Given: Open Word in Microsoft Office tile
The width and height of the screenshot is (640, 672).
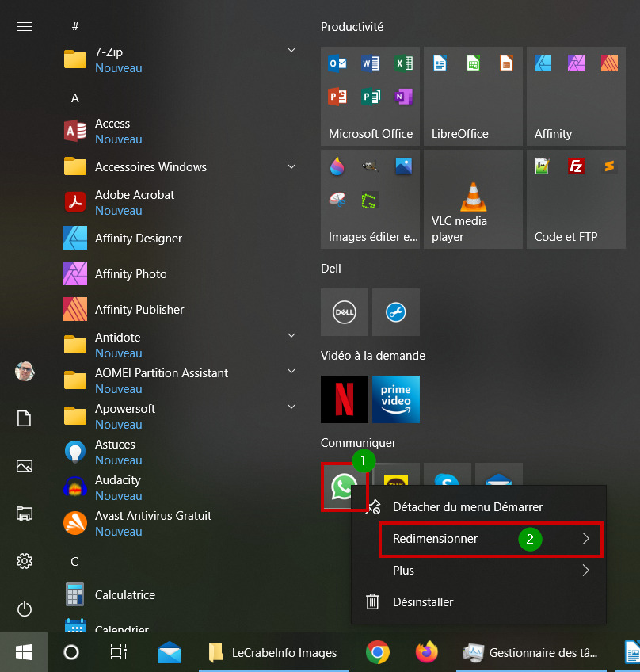Looking at the screenshot, I should 371,63.
